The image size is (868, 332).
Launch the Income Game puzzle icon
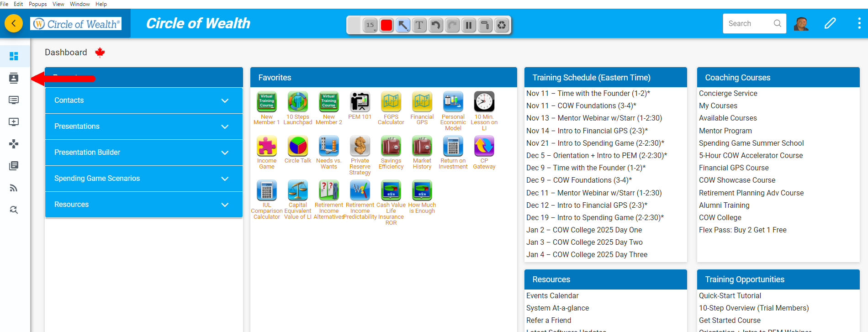click(x=267, y=153)
